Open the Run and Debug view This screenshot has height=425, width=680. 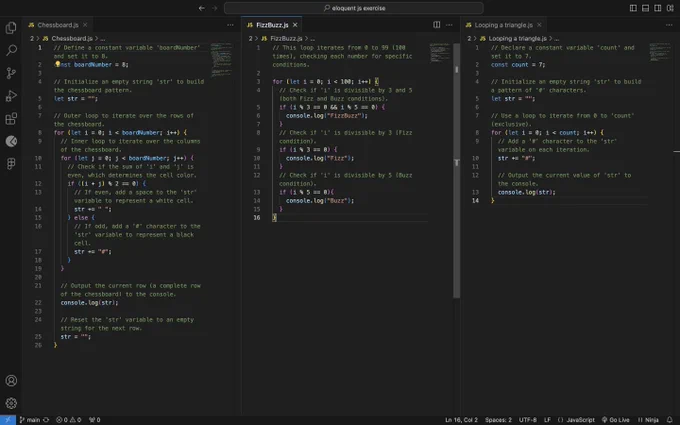(x=11, y=95)
